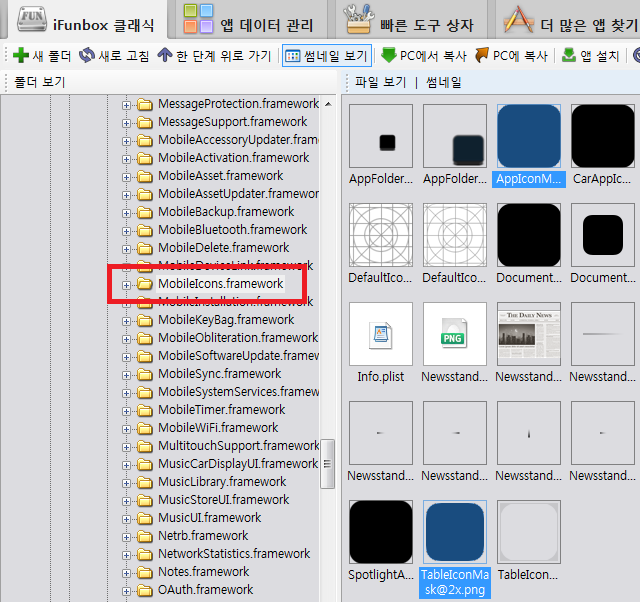
Task: Click MusicStoreUI folder icon
Action: pyautogui.click(x=144, y=500)
